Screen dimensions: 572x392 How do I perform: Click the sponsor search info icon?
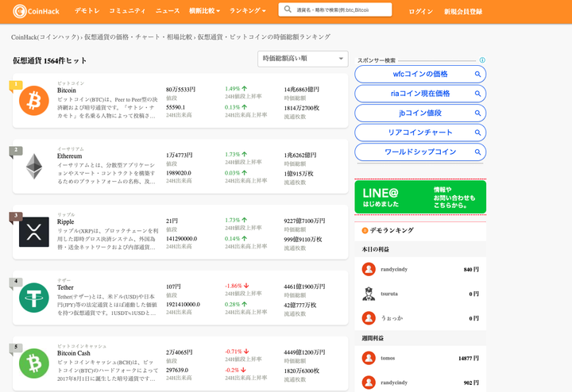[482, 60]
